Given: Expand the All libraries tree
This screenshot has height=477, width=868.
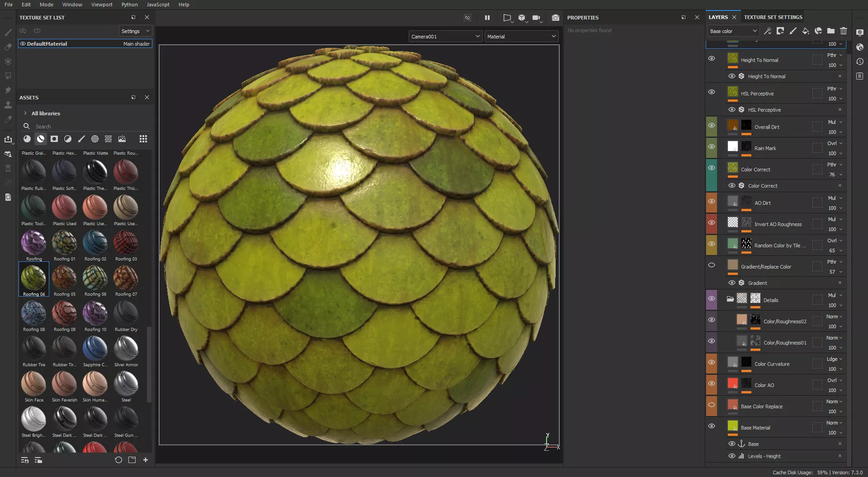Looking at the screenshot, I should 25,113.
